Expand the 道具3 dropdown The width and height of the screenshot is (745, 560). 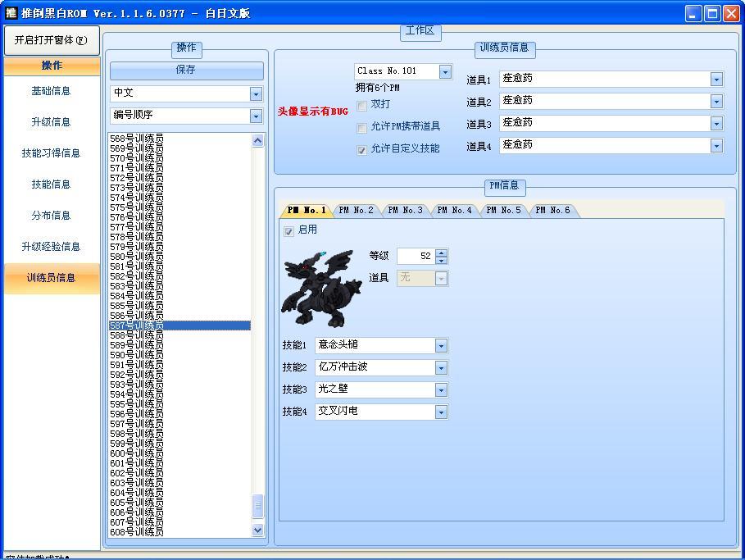tap(716, 124)
